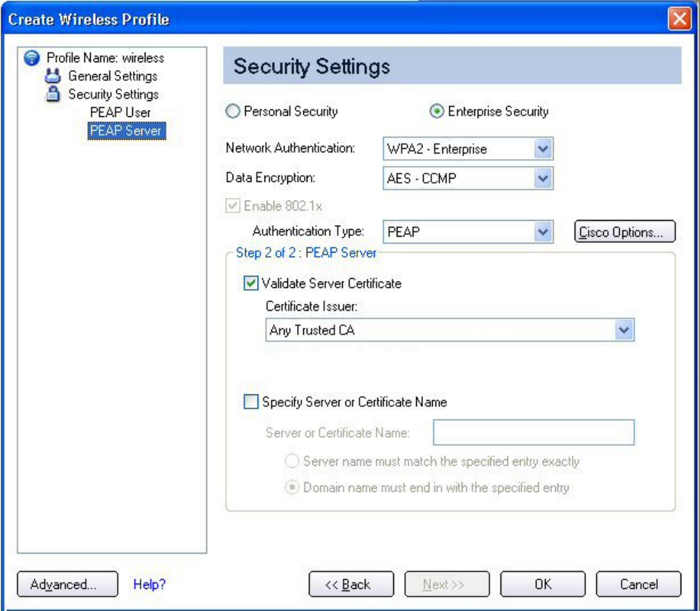Confirm the profile with OK
The image size is (700, 611).
543,585
